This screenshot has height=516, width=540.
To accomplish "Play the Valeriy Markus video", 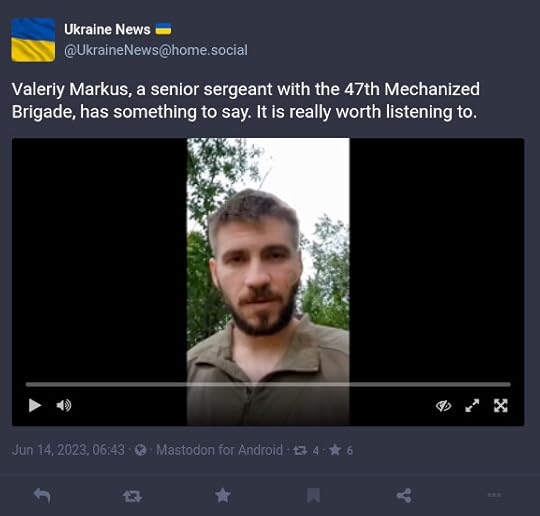I will (x=35, y=405).
